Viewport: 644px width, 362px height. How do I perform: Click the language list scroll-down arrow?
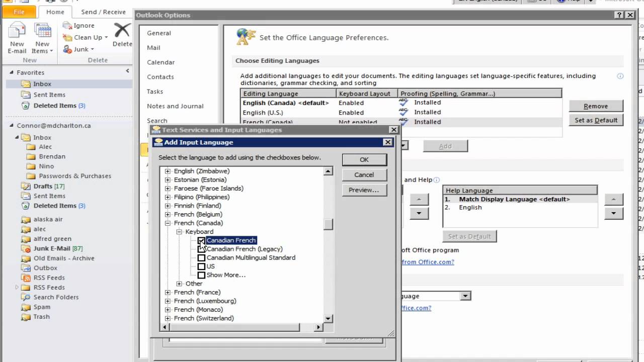tap(328, 318)
